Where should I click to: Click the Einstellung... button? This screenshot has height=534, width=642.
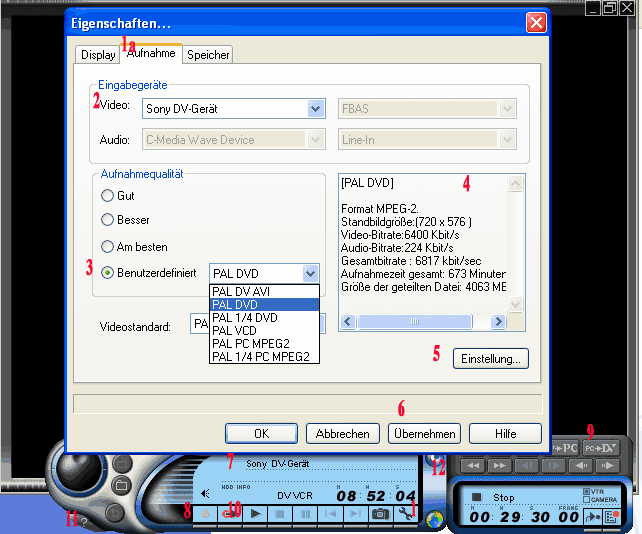(490, 359)
